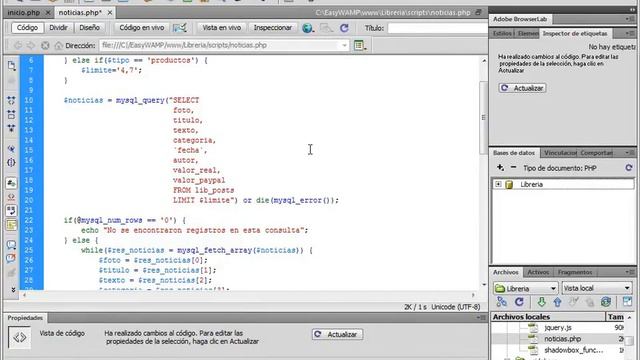Switch to the Fragmentos tab
640x360 pixels.
point(575,272)
